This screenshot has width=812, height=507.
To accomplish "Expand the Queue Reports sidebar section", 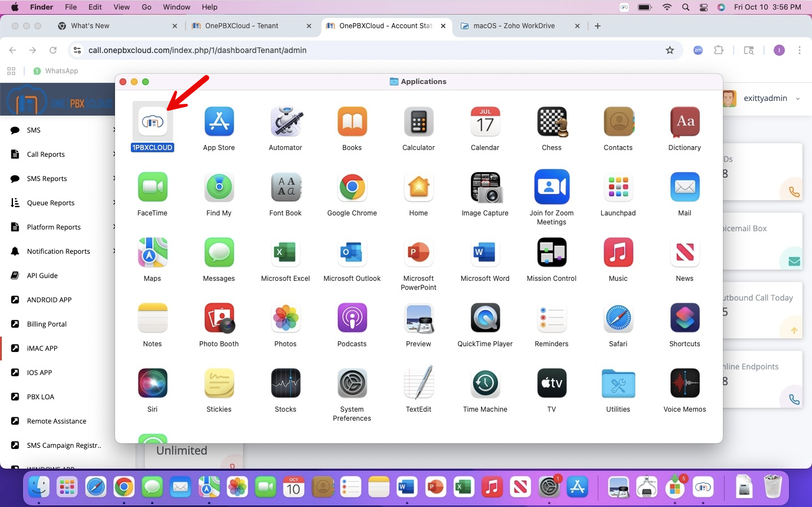I will click(x=50, y=203).
